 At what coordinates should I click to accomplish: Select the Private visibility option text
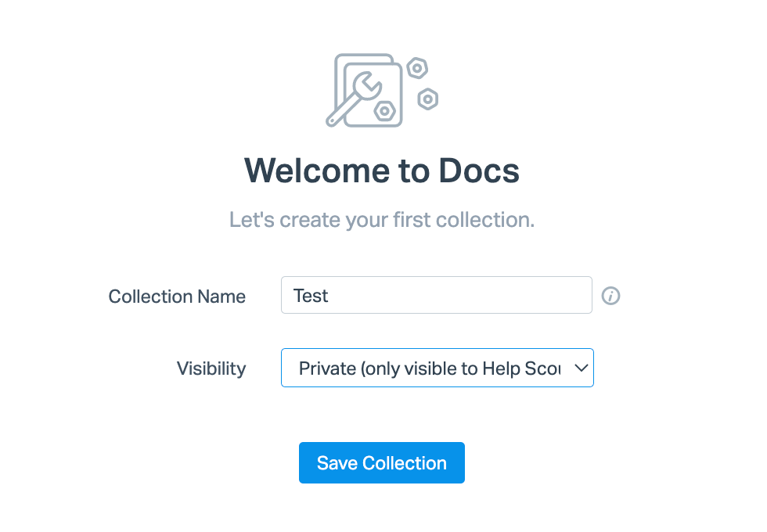pyautogui.click(x=430, y=368)
